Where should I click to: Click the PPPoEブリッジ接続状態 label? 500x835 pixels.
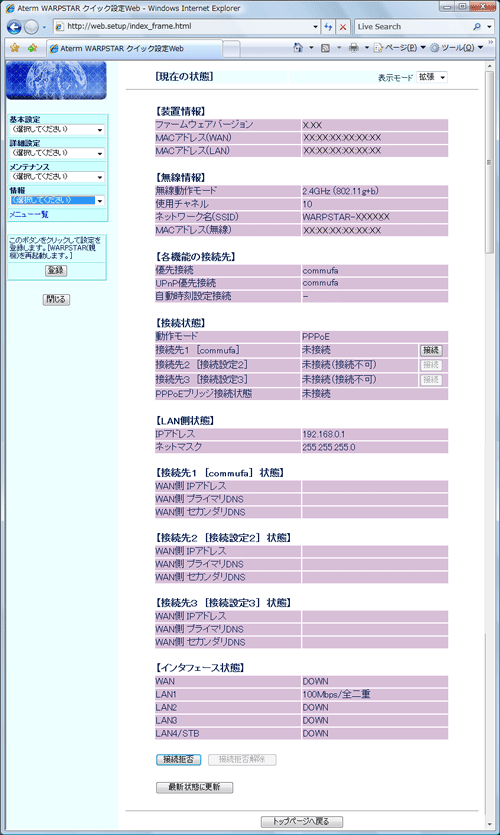pyautogui.click(x=203, y=394)
